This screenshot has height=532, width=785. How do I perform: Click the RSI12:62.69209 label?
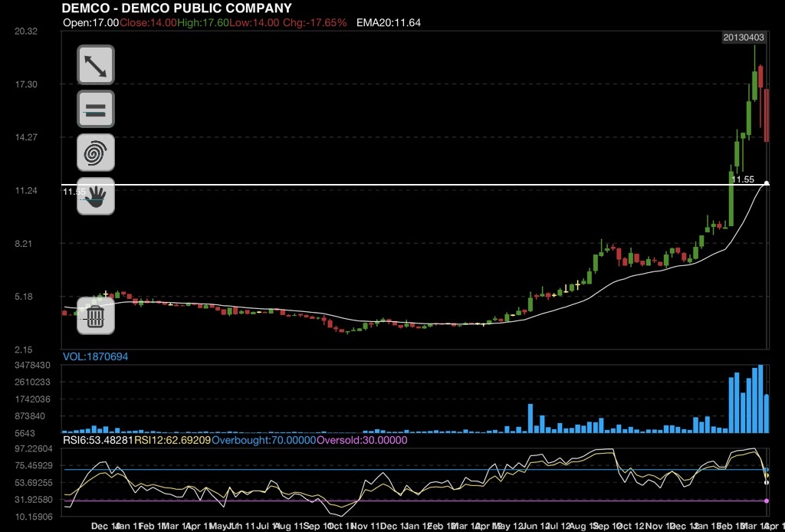(172, 441)
